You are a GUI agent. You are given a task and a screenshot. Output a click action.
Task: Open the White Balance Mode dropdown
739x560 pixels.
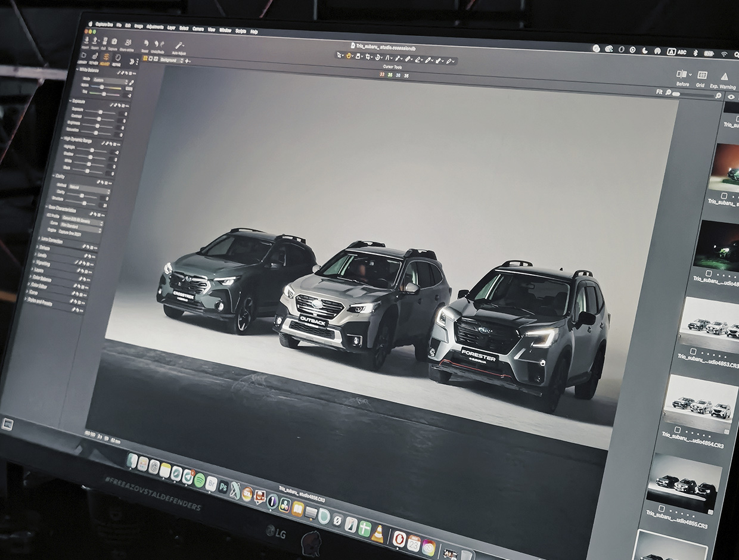(111, 80)
